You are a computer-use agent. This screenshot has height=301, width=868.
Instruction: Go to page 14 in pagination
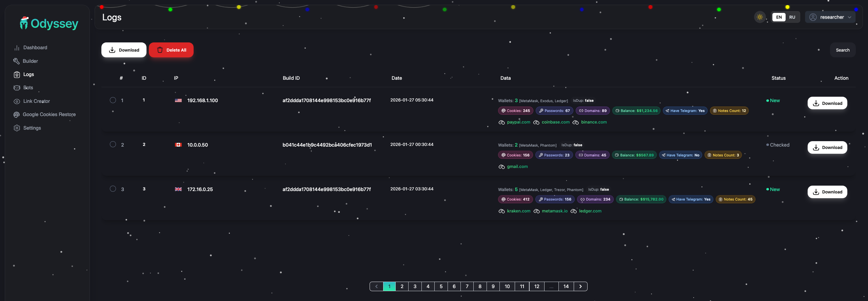point(566,286)
